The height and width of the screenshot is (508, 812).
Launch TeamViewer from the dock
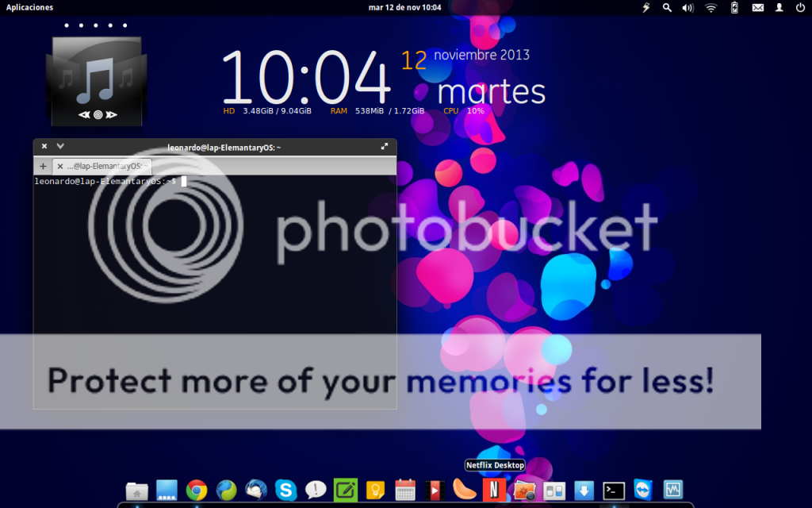pos(643,491)
